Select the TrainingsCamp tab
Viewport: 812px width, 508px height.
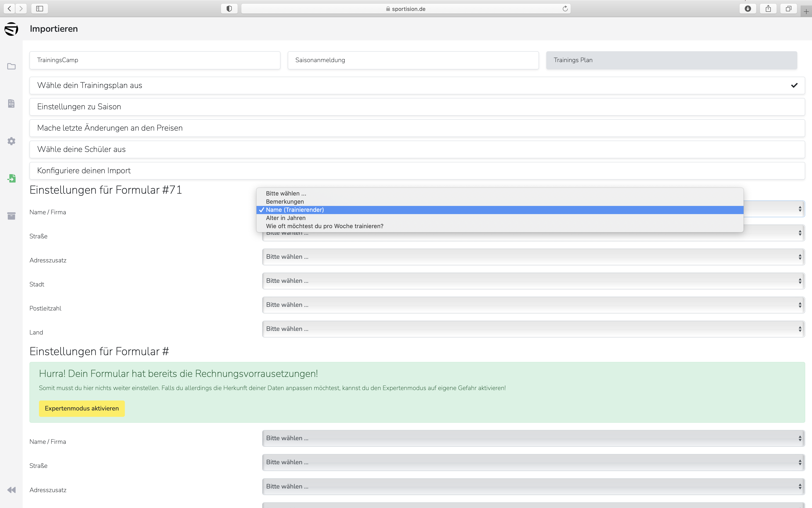pos(155,60)
